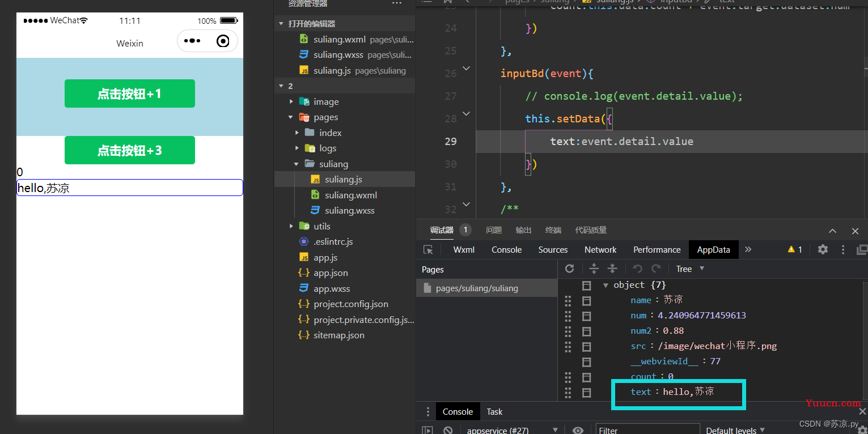Click drag handle beside num row
Screen dimensions: 868x434
click(568, 316)
